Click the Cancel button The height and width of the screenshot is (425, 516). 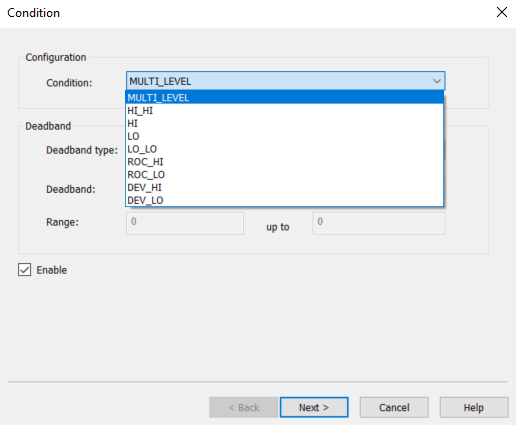[x=394, y=407]
